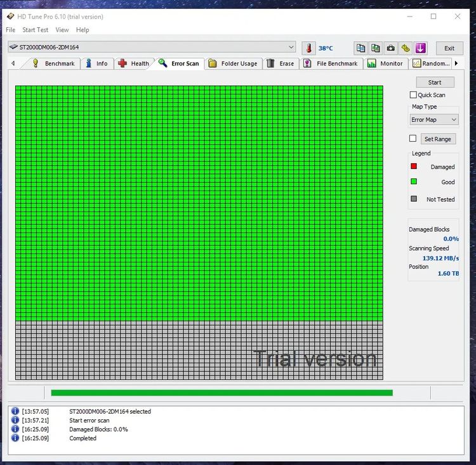Click the Benchmark tab lightbulb icon
The width and height of the screenshot is (476, 465).
[x=36, y=64]
